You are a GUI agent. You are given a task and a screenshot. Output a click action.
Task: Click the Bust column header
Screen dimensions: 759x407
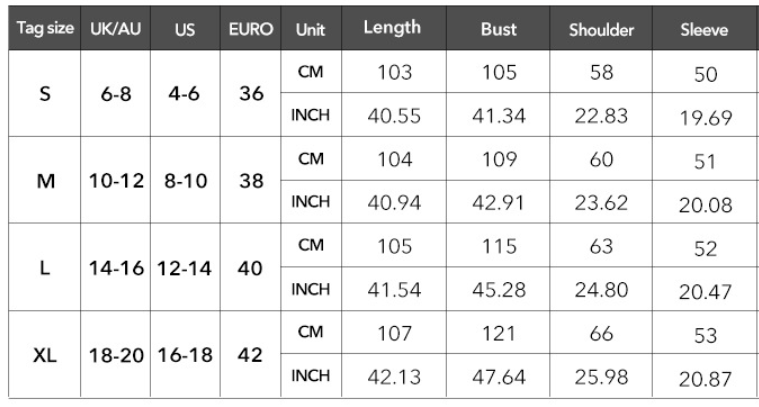[498, 29]
